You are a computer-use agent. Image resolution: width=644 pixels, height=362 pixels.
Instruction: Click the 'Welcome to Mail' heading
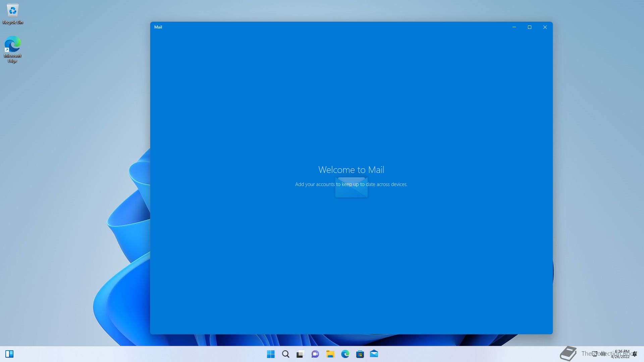click(x=351, y=170)
